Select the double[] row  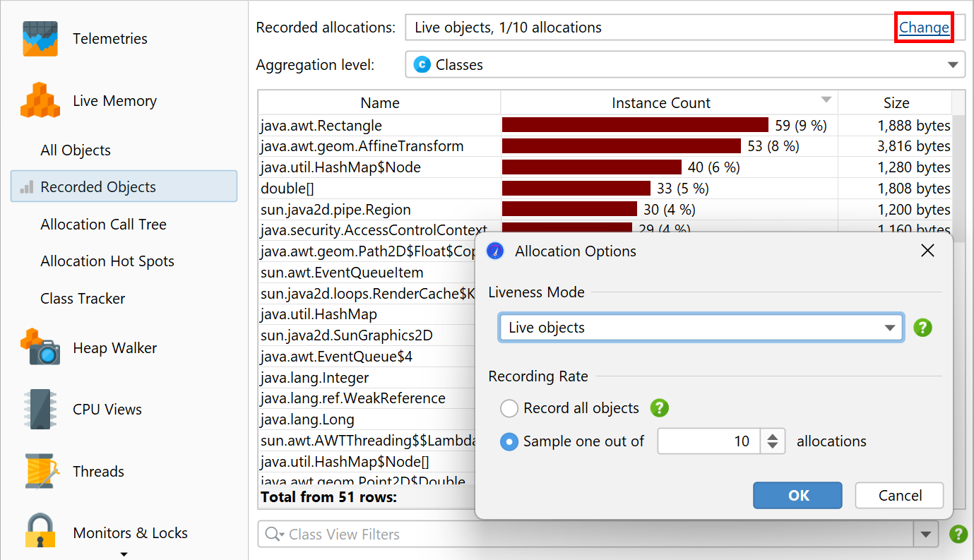pyautogui.click(x=605, y=189)
